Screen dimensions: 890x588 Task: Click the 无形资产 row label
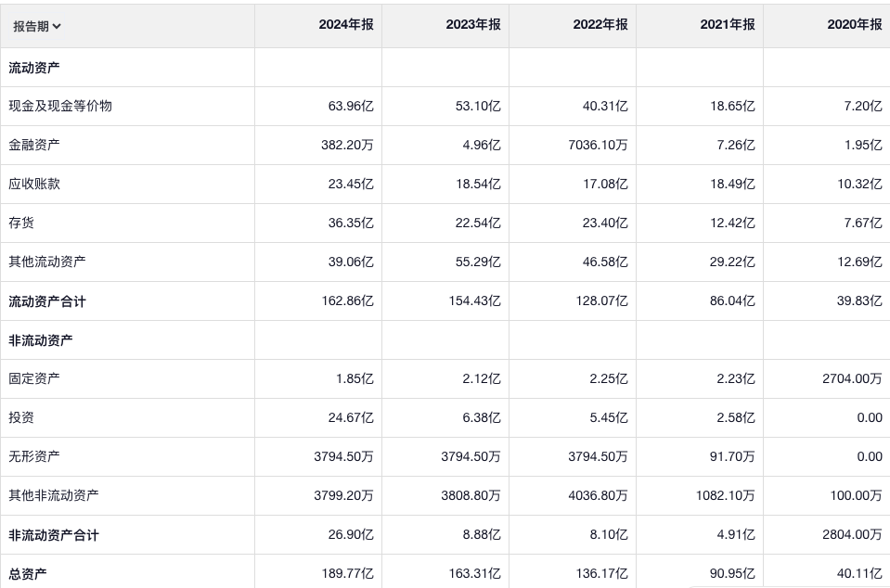tap(34, 457)
